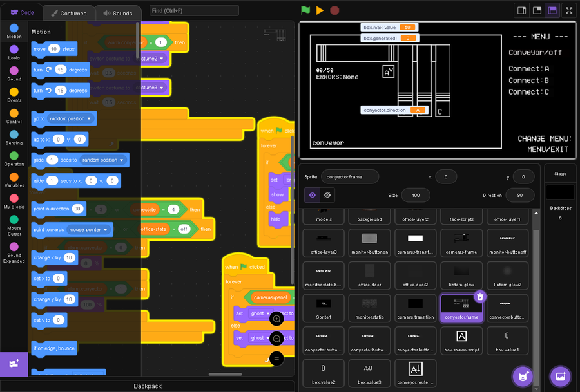
Task: Open the Backpack panel
Action: 147,386
